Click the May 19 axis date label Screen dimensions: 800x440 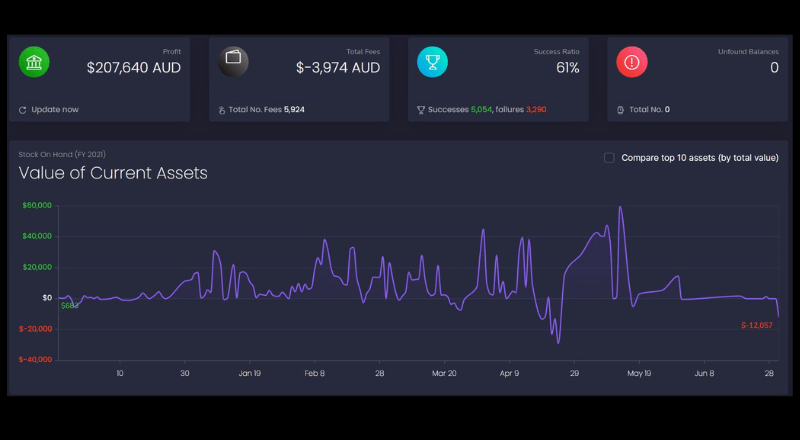639,374
